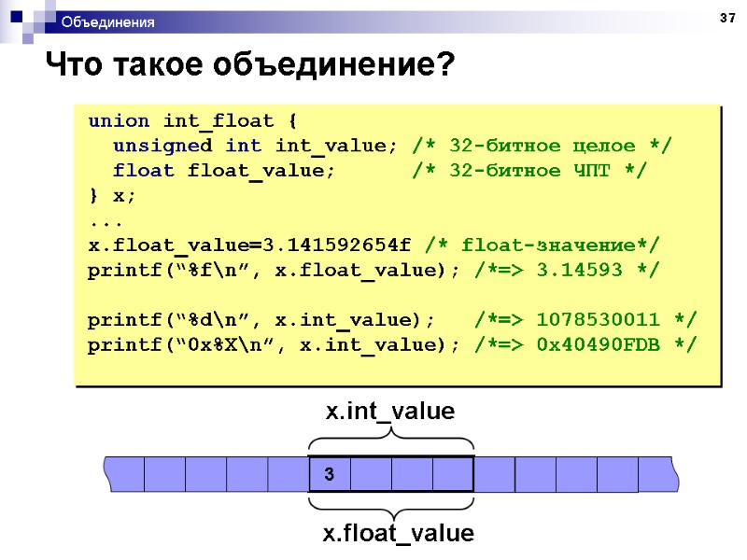Click the header label "Объединения"
Screen dimensions: 747x560
(x=107, y=22)
